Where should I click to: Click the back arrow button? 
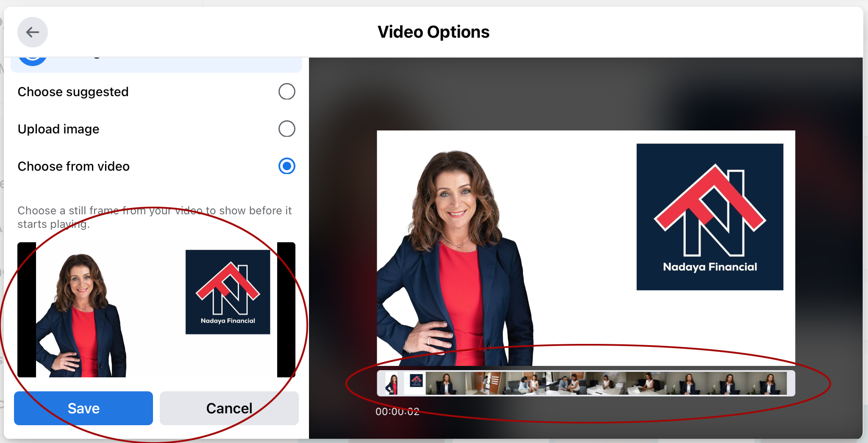[x=32, y=32]
